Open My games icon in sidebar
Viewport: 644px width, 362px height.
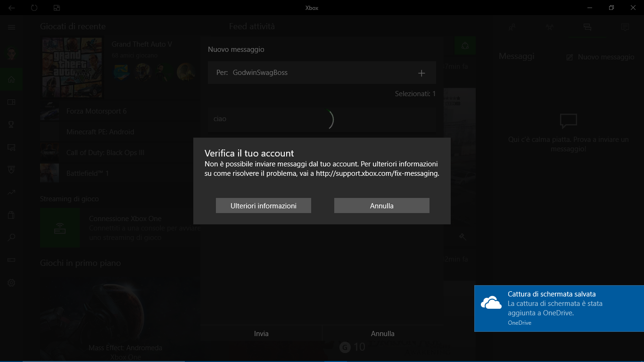[12, 102]
